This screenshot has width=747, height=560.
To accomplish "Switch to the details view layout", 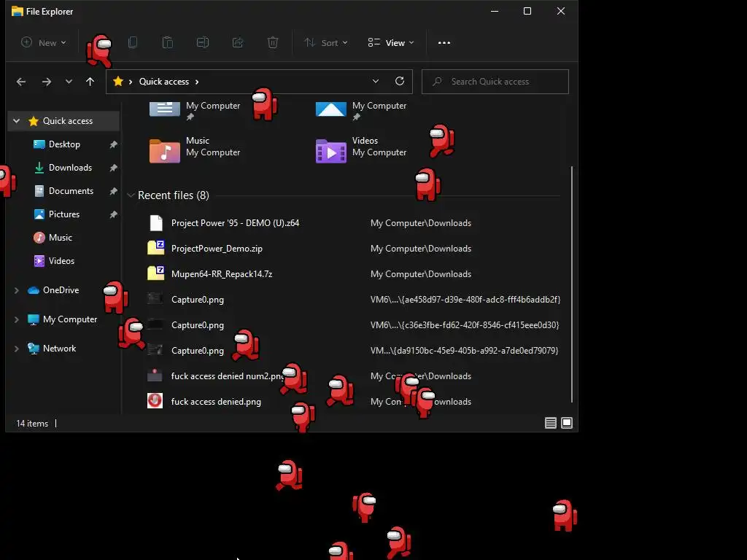I will click(551, 423).
